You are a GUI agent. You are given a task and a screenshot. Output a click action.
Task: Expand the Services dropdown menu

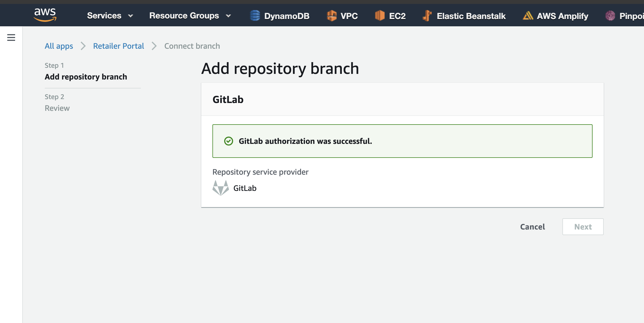[x=110, y=16]
